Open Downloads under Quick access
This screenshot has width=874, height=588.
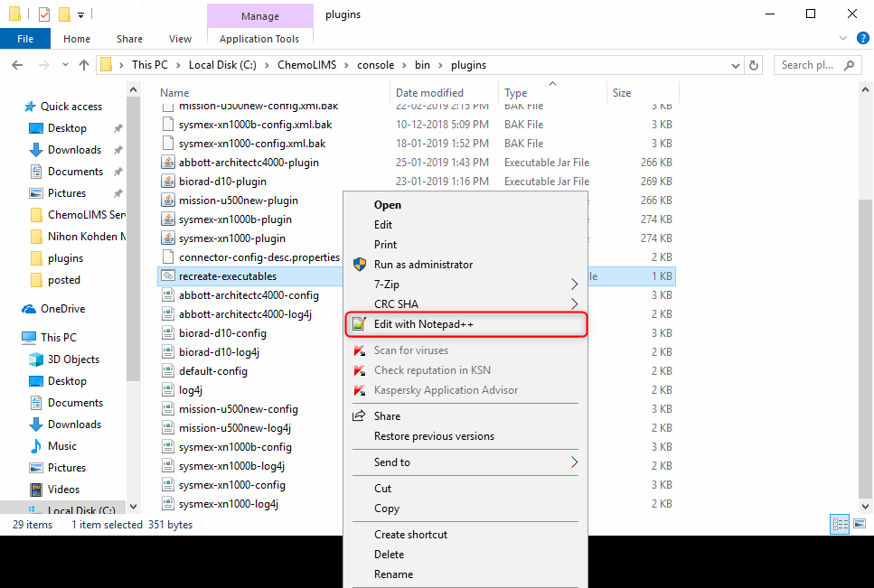[x=74, y=150]
